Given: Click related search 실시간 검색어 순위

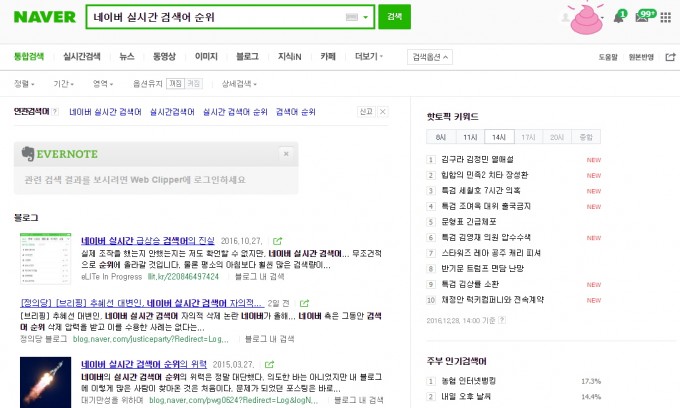Looking at the screenshot, I should [235, 112].
